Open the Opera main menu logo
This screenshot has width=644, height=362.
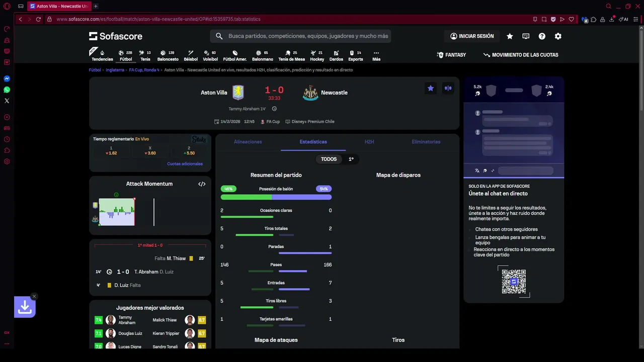click(x=7, y=6)
